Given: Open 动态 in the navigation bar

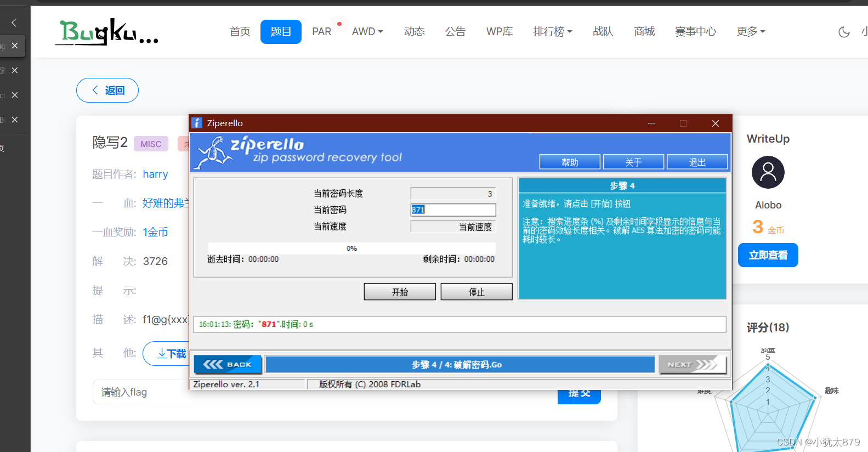Looking at the screenshot, I should tap(415, 32).
